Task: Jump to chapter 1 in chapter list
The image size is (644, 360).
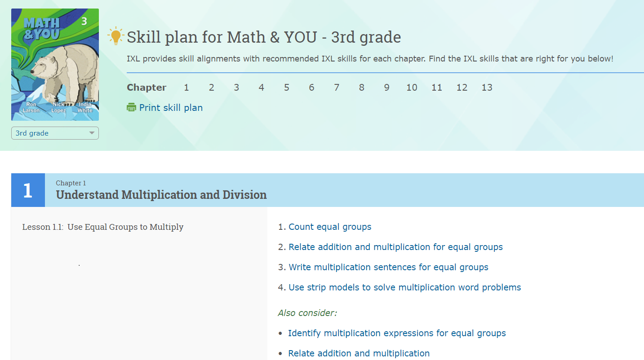Action: pyautogui.click(x=187, y=88)
